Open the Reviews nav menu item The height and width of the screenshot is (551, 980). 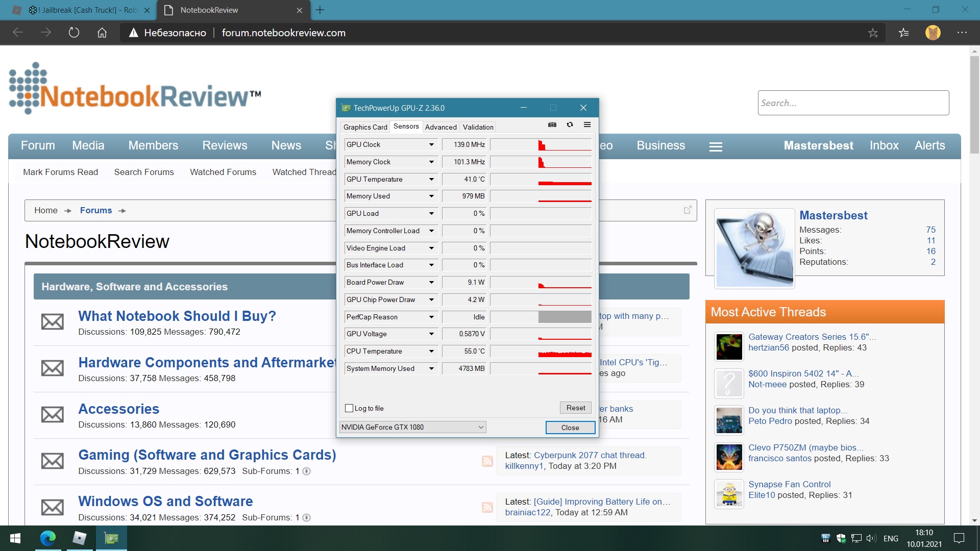pyautogui.click(x=225, y=145)
